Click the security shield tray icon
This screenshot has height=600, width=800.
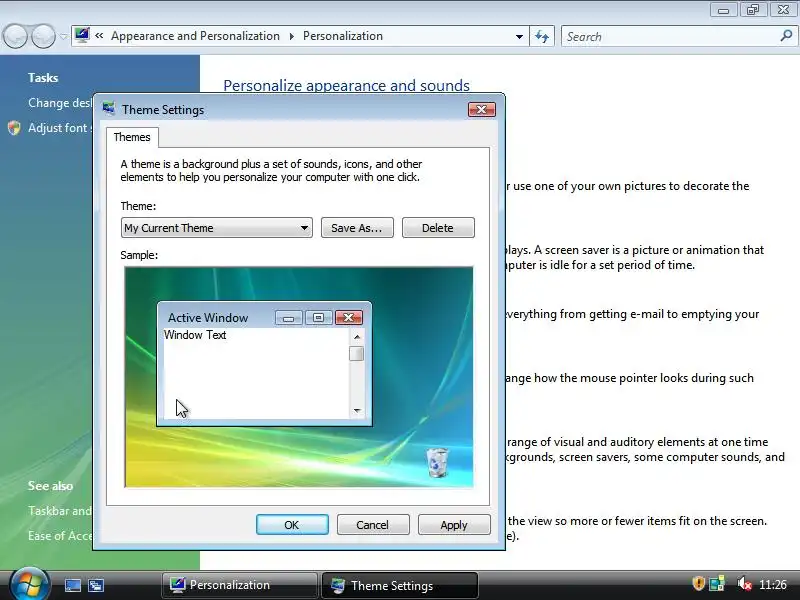coord(698,583)
